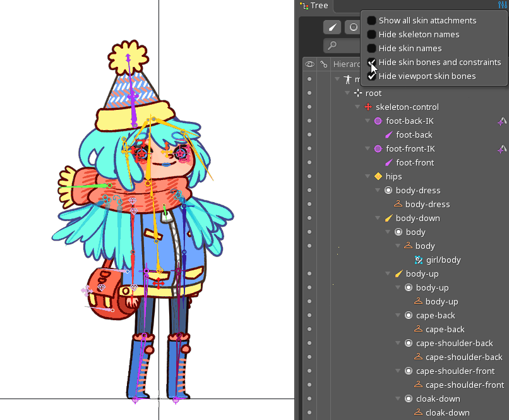Choose Hide skin names from the options menu
Viewport: 509px width, 420px height.
pyautogui.click(x=371, y=48)
